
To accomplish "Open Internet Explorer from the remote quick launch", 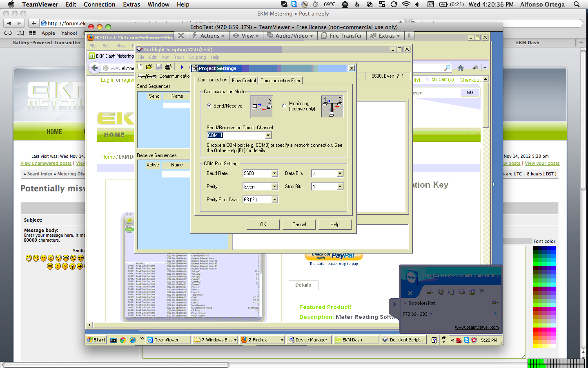I will tap(132, 340).
